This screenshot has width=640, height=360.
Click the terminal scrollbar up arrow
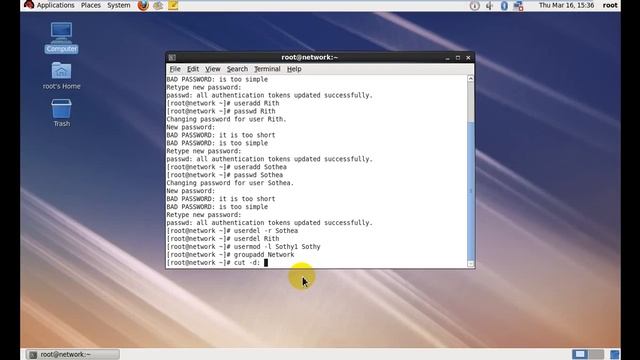471,78
